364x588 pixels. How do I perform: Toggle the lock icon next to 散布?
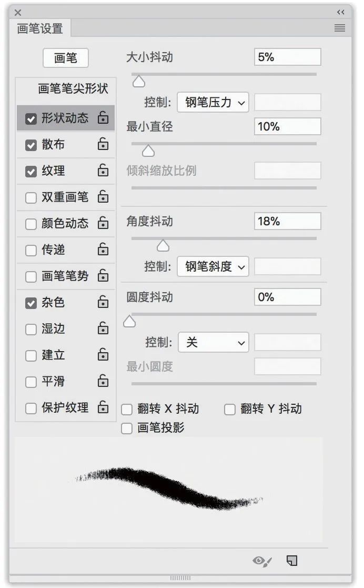click(x=103, y=144)
